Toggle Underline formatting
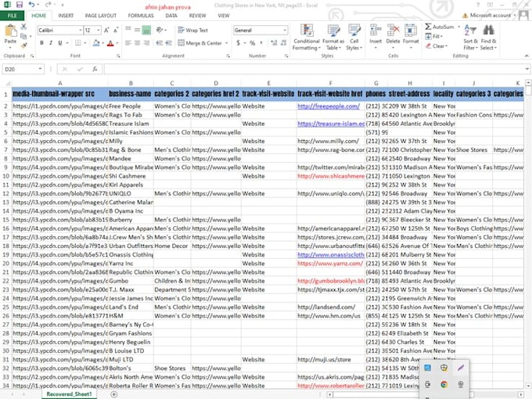The image size is (532, 399). tap(60, 43)
